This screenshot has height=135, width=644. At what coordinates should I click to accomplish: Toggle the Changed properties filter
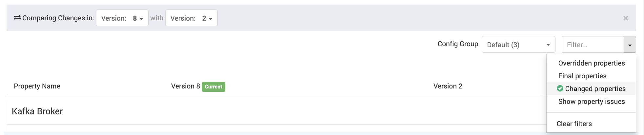591,89
